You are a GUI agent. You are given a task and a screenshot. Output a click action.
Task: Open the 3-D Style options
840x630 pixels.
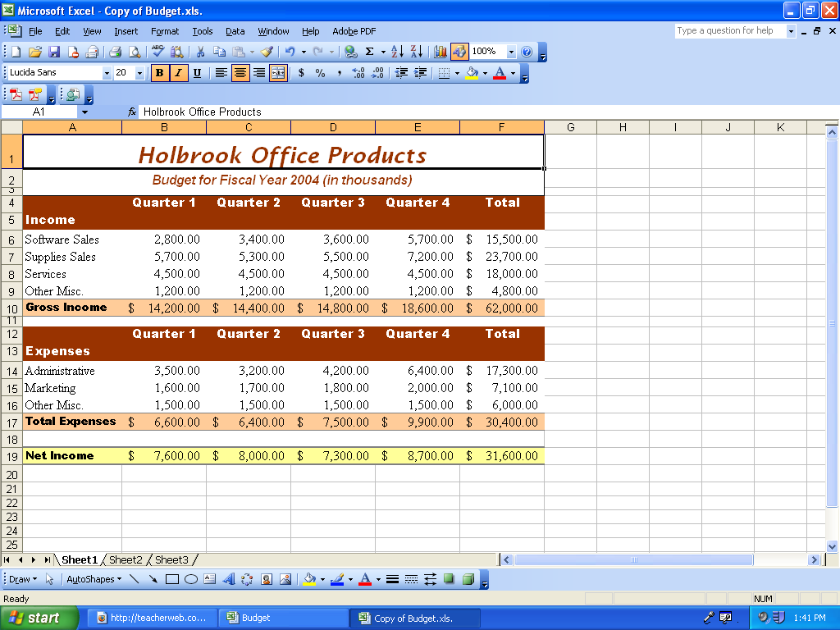468,579
